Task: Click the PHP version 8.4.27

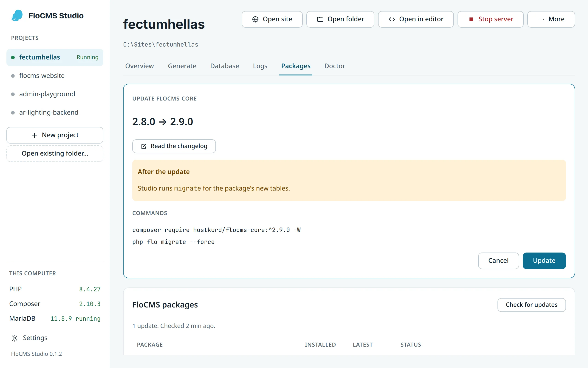Action: [90, 289]
